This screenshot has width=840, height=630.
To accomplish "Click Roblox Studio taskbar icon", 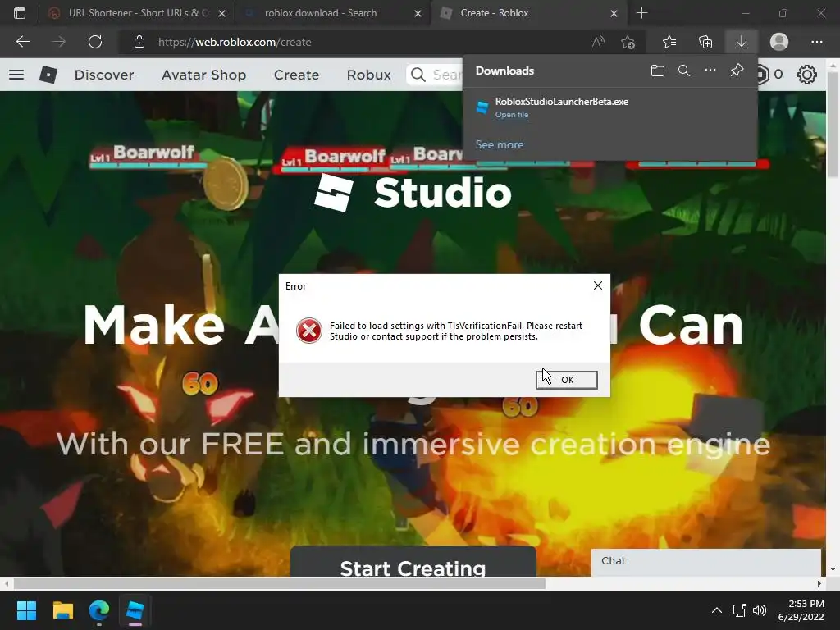I will (135, 610).
